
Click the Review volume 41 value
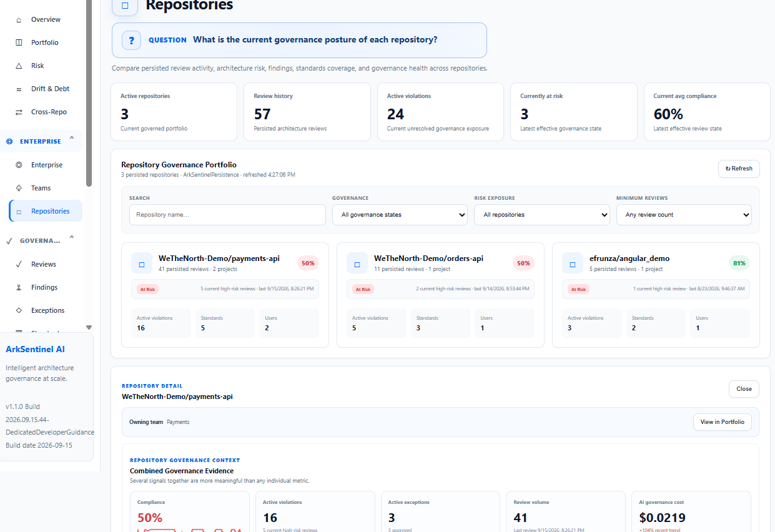(x=520, y=518)
